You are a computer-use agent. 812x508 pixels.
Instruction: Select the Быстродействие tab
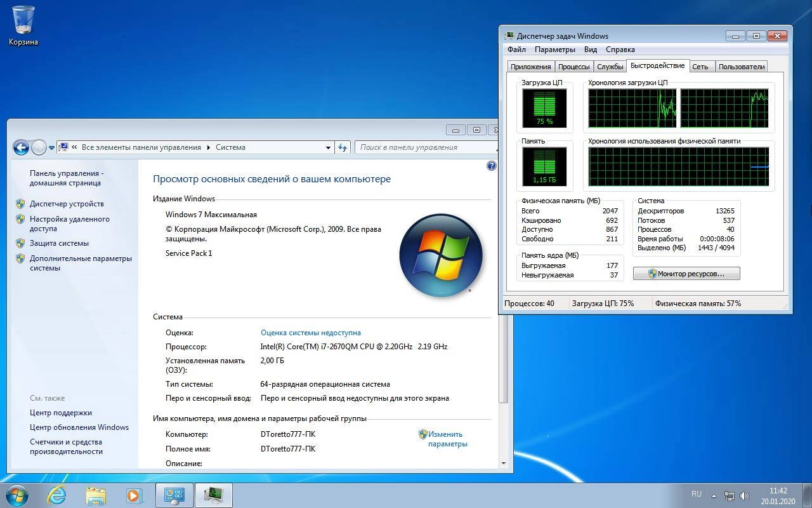[x=658, y=65]
